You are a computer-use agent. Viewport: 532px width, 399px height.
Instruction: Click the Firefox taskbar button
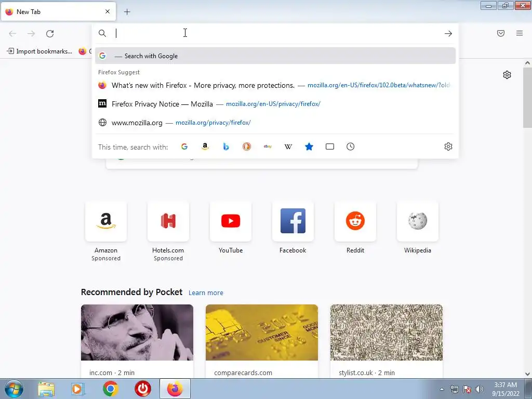pyautogui.click(x=175, y=389)
